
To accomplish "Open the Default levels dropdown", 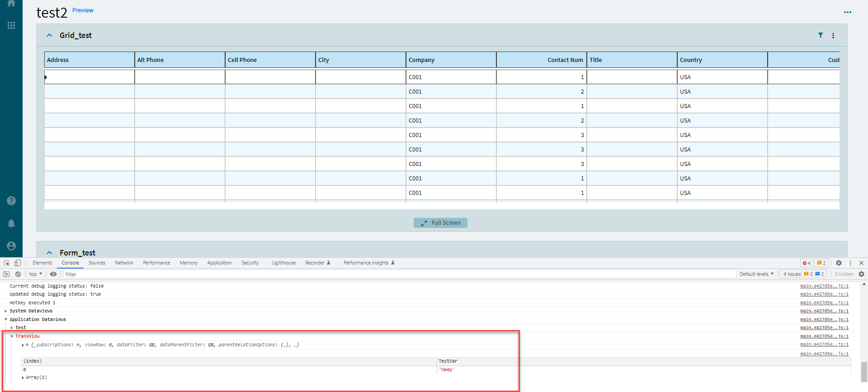I will coord(756,274).
